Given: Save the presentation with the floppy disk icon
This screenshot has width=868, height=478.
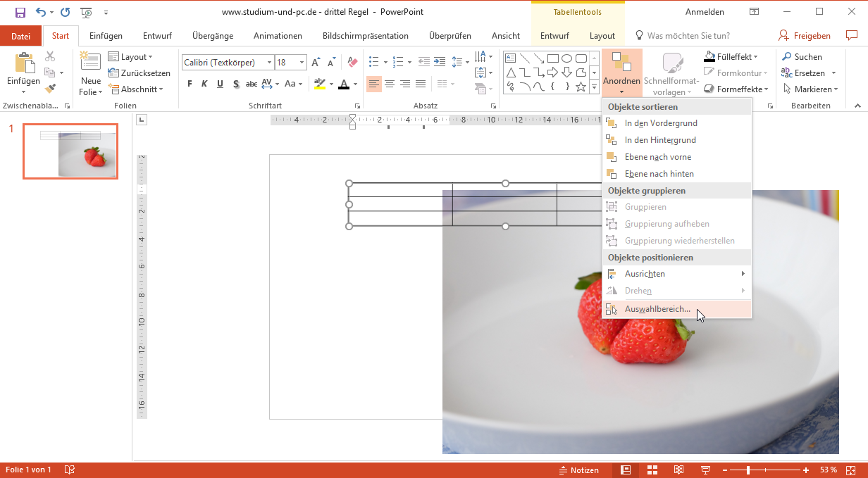Looking at the screenshot, I should pyautogui.click(x=20, y=12).
